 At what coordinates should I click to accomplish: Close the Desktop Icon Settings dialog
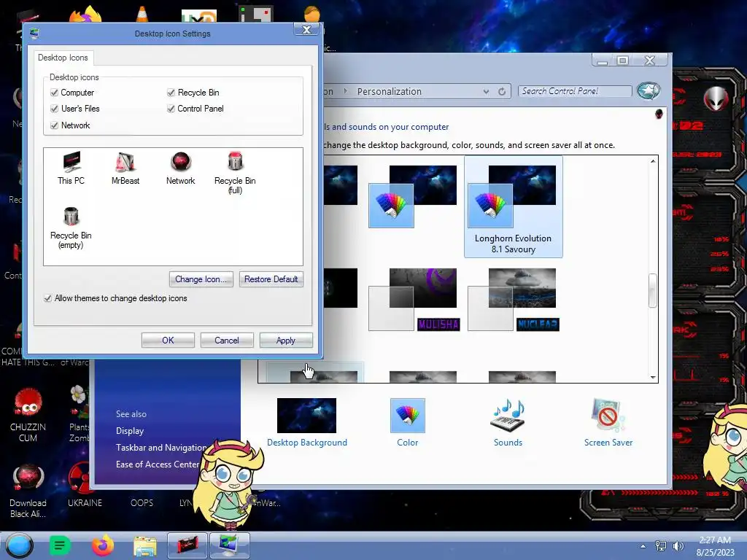pyautogui.click(x=306, y=29)
